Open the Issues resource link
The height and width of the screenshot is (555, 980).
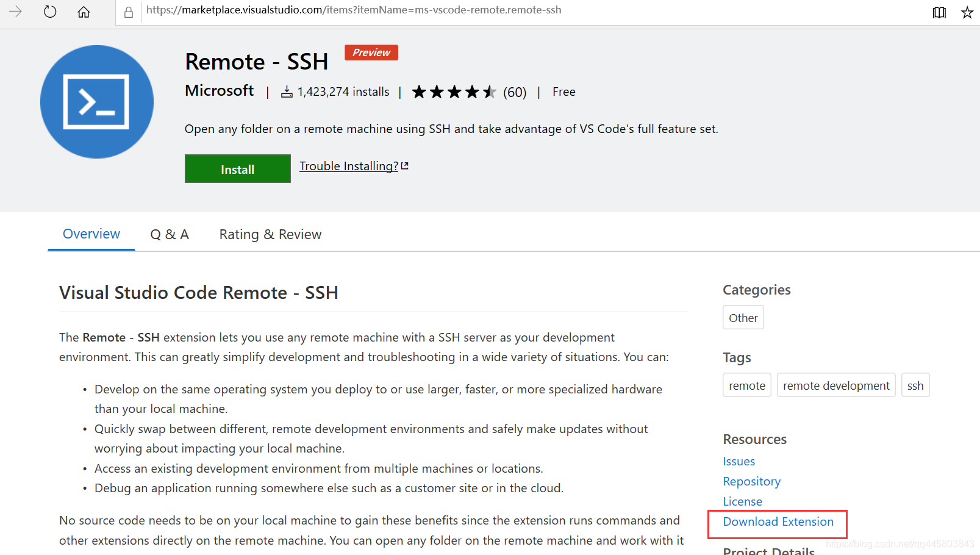[739, 462]
